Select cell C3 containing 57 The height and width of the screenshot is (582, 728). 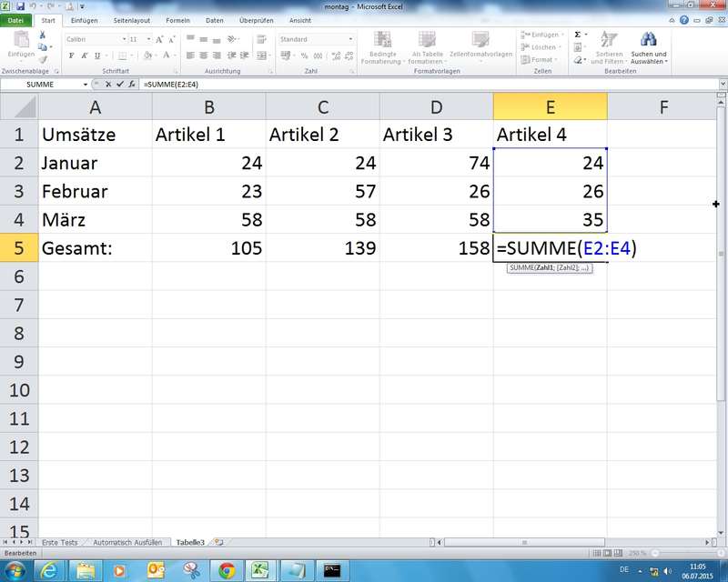(x=322, y=192)
